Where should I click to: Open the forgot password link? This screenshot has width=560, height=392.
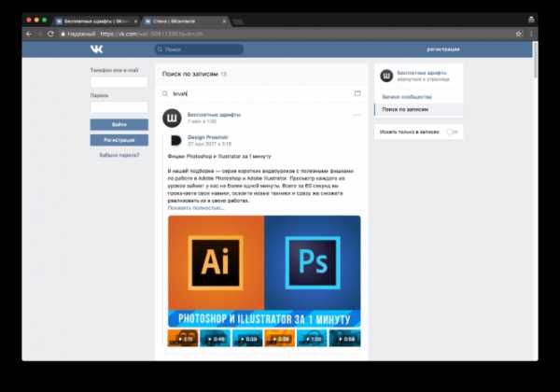coord(119,155)
